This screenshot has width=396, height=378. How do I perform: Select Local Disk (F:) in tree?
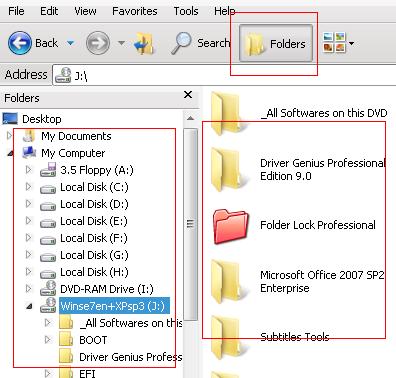[94, 238]
